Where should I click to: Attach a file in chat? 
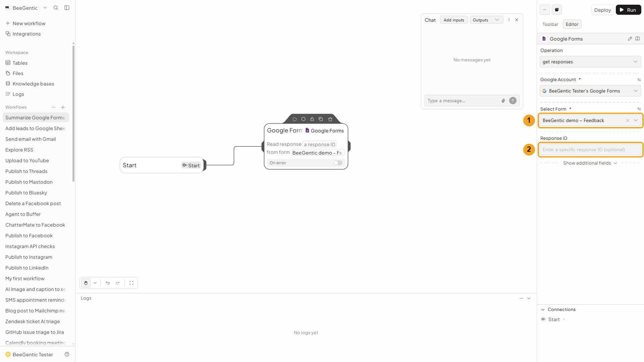[503, 101]
